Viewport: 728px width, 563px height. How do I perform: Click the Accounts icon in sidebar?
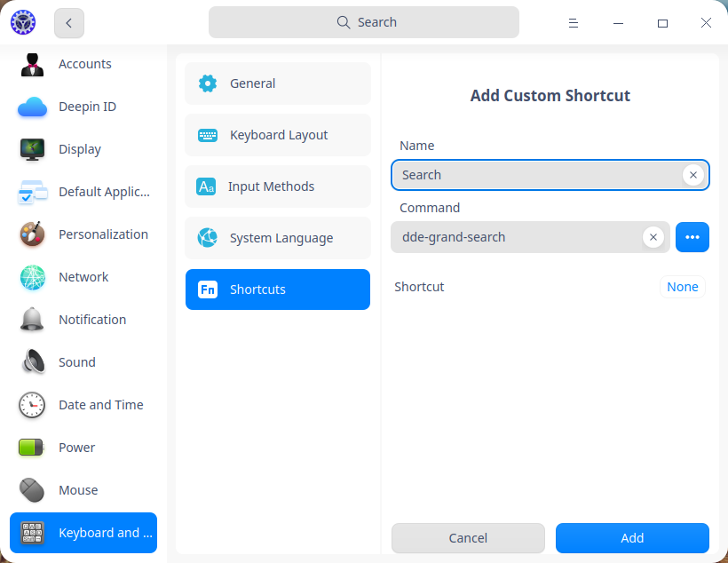(x=33, y=64)
